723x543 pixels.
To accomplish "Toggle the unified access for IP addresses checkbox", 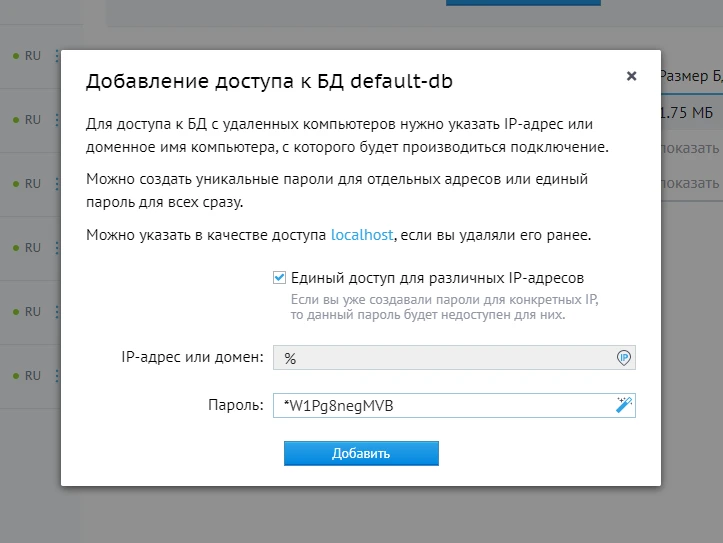I will pos(279,277).
